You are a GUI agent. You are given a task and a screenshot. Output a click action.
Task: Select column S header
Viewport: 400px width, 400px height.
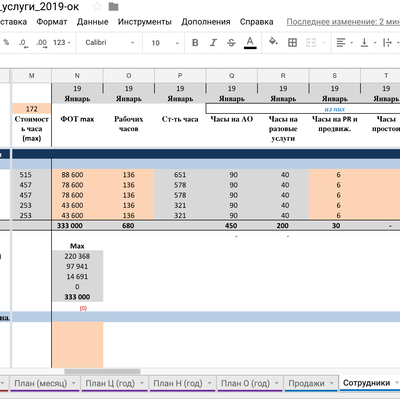pos(335,76)
